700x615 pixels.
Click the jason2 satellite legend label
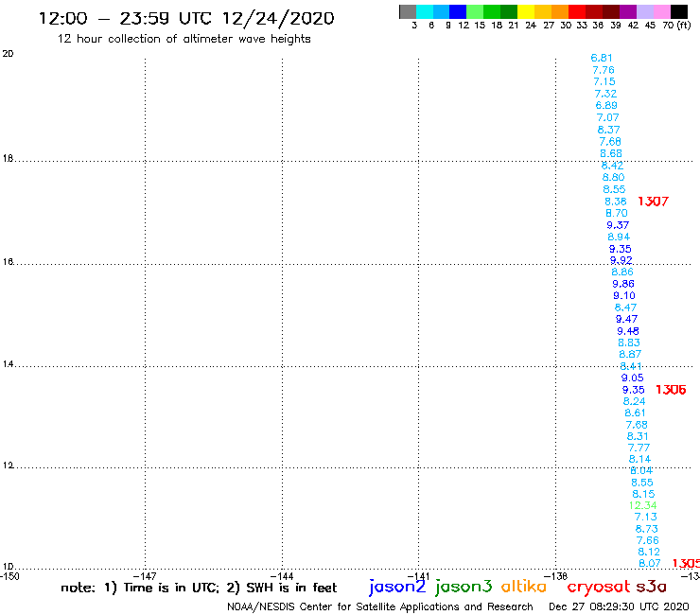pos(397,588)
